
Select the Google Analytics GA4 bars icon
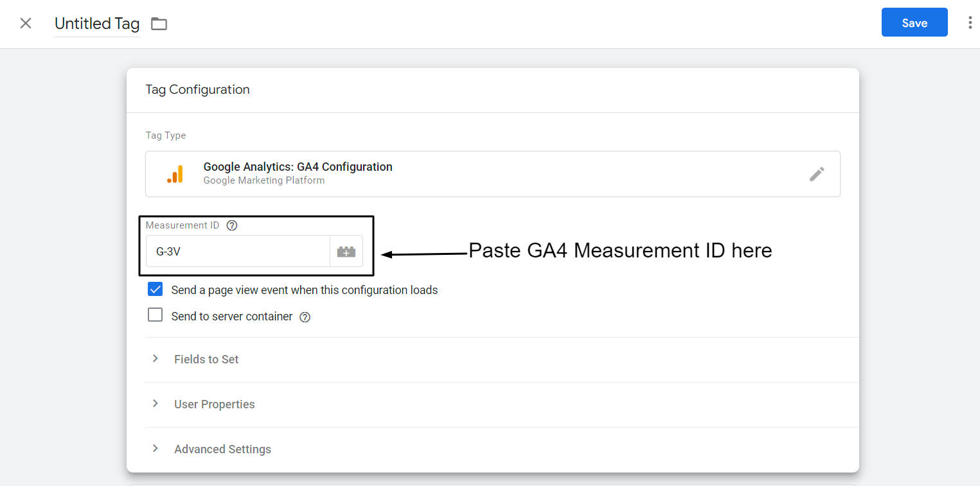click(175, 173)
